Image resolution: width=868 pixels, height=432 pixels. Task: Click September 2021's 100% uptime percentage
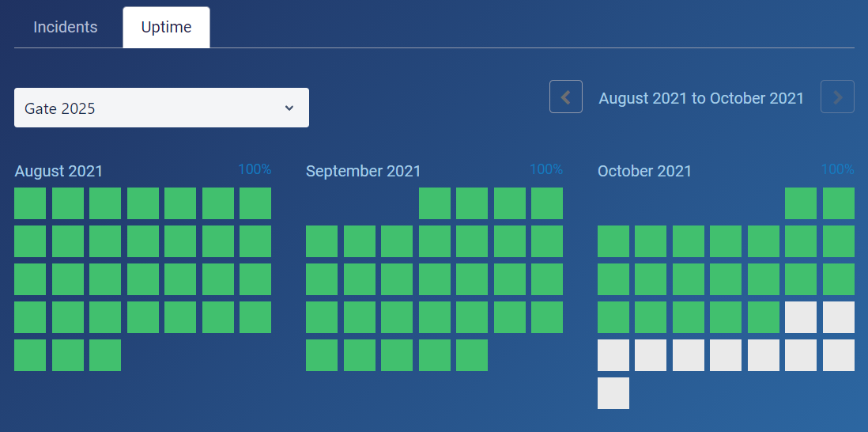point(546,169)
